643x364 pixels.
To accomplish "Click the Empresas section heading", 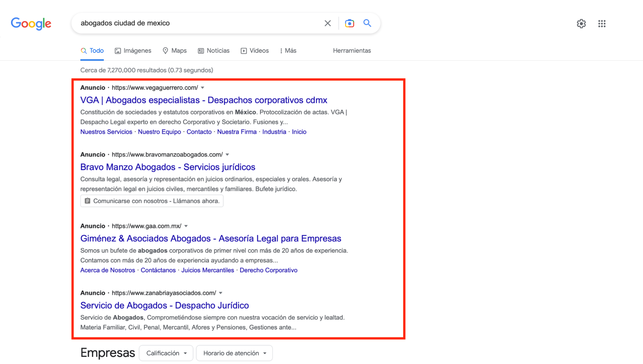I will point(107,353).
